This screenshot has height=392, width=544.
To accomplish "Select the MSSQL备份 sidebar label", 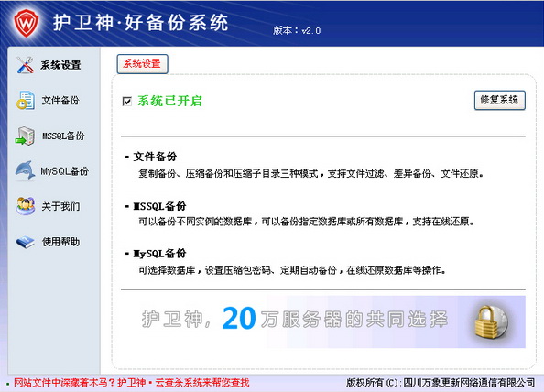I will coord(63,136).
